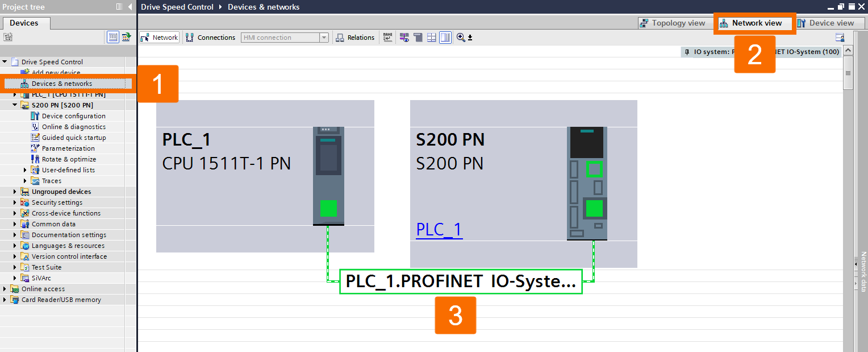The image size is (868, 352).
Task: Click the network view vertical scrollbar thumb
Action: (x=848, y=73)
